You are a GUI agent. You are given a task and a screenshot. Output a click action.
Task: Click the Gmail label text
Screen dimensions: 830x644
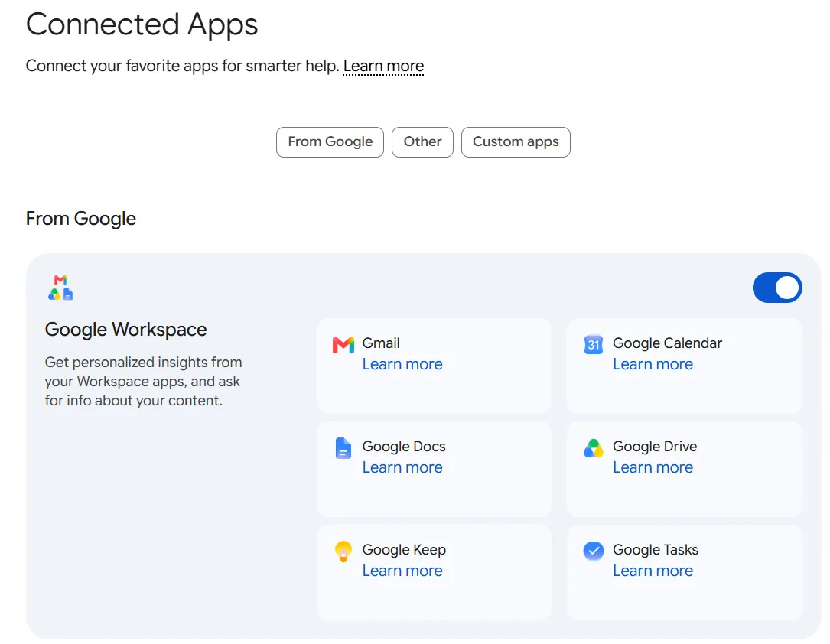pyautogui.click(x=381, y=343)
